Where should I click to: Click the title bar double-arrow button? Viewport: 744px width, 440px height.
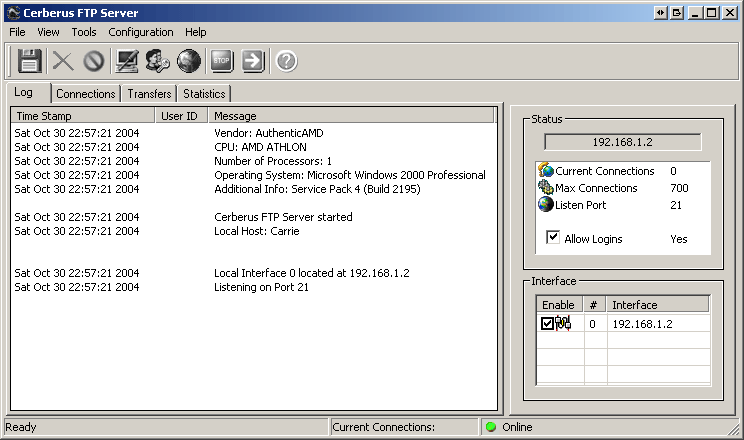[660, 13]
